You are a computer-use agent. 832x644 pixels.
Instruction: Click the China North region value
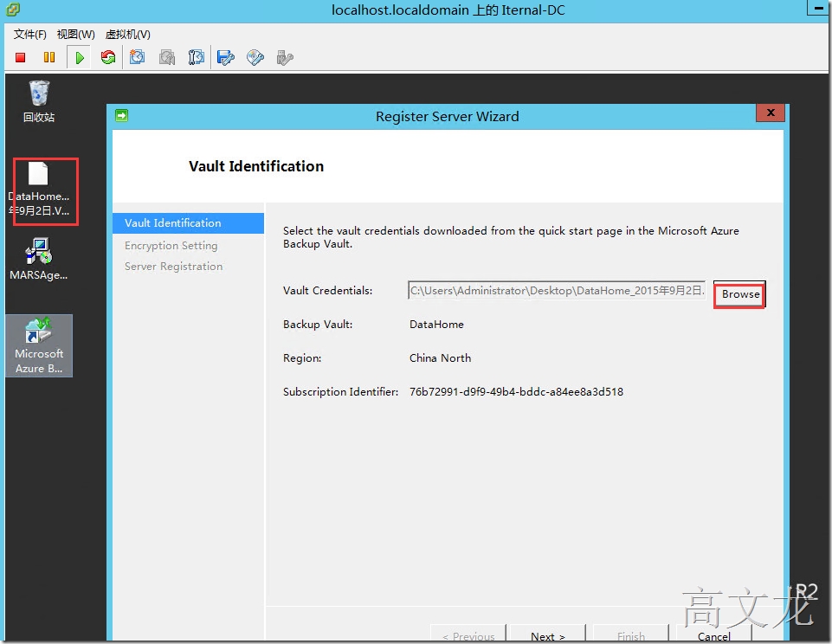[x=441, y=358]
